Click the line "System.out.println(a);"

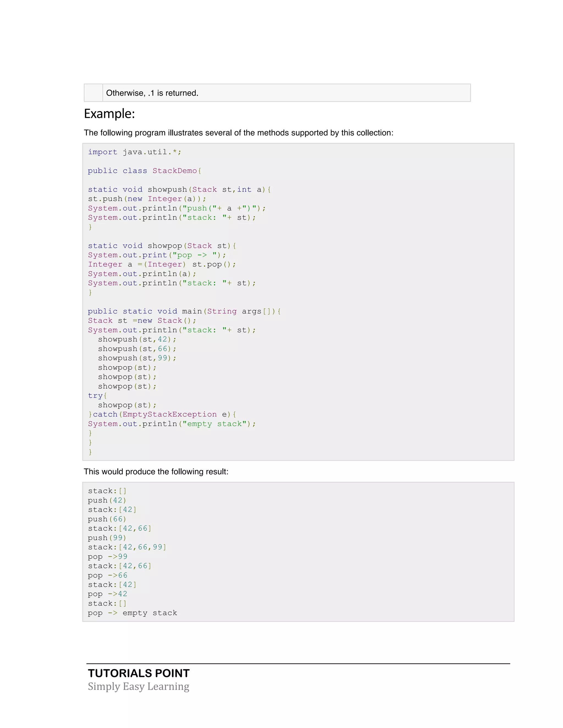[142, 274]
